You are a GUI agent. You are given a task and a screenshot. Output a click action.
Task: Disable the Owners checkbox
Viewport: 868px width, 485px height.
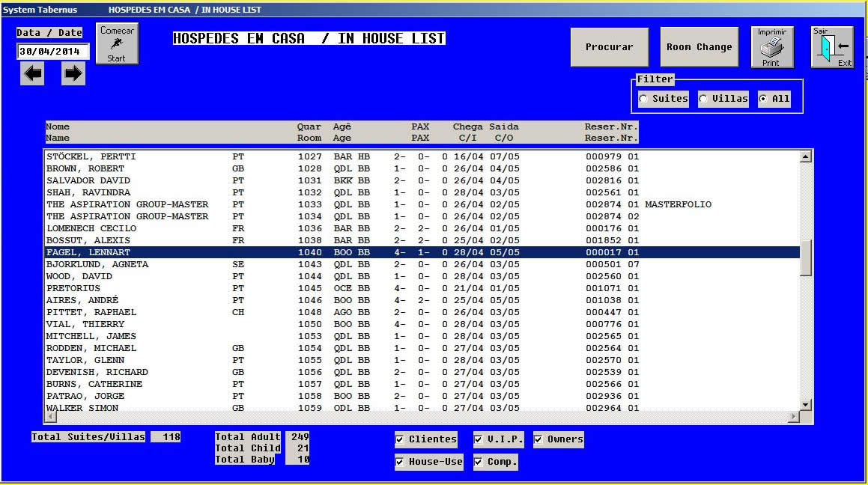pos(539,439)
